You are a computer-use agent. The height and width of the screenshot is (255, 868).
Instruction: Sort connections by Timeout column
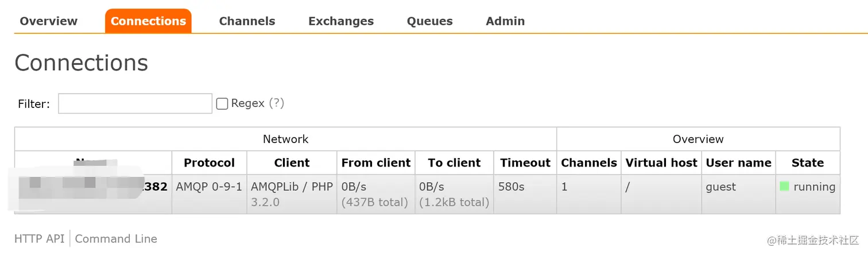click(x=525, y=163)
